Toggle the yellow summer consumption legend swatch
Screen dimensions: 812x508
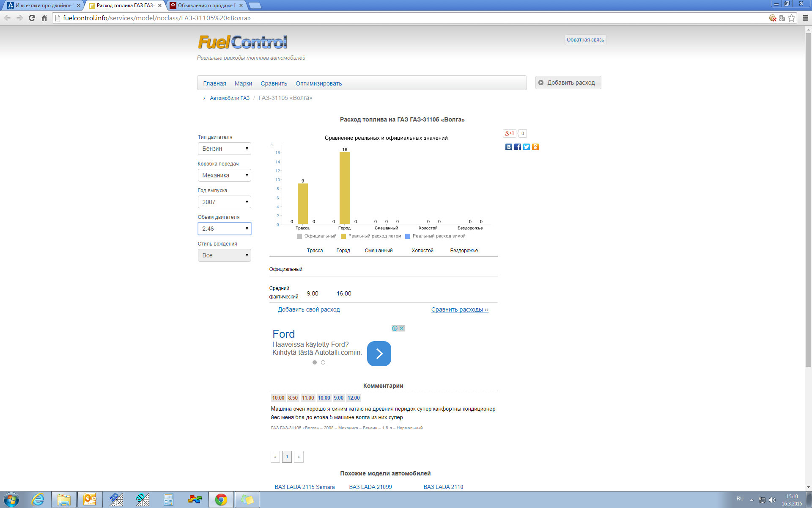tap(343, 236)
